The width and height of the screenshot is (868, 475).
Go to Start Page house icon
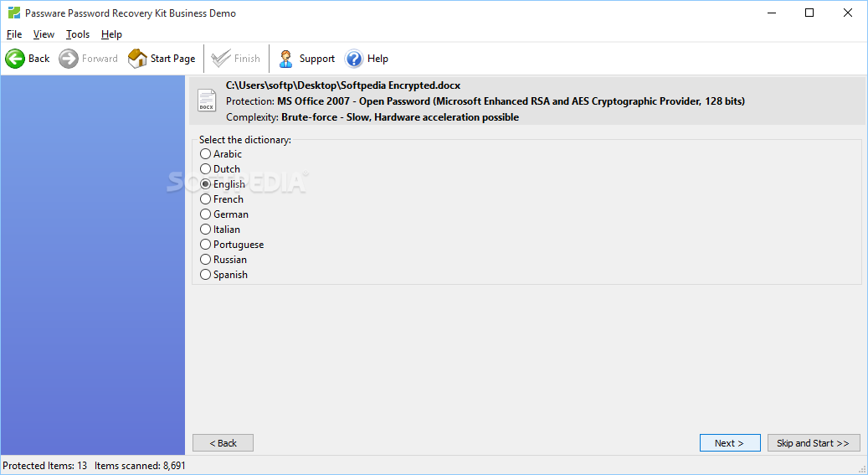[x=137, y=58]
